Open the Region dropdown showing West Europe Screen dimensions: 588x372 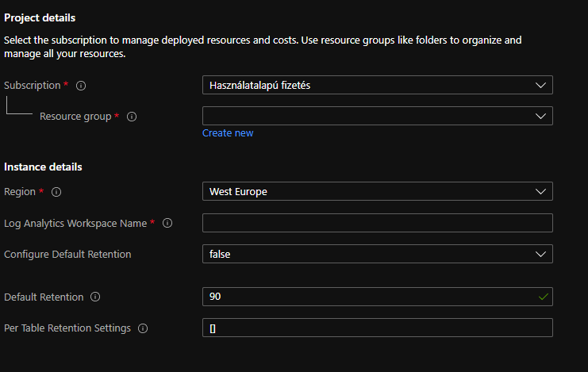[x=377, y=191]
